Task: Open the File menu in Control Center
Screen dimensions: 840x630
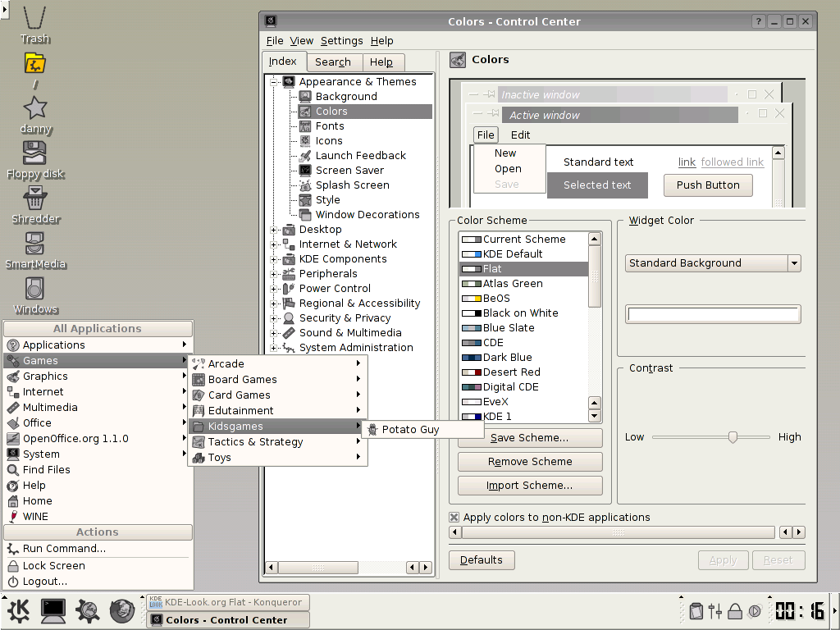Action: pyautogui.click(x=275, y=41)
